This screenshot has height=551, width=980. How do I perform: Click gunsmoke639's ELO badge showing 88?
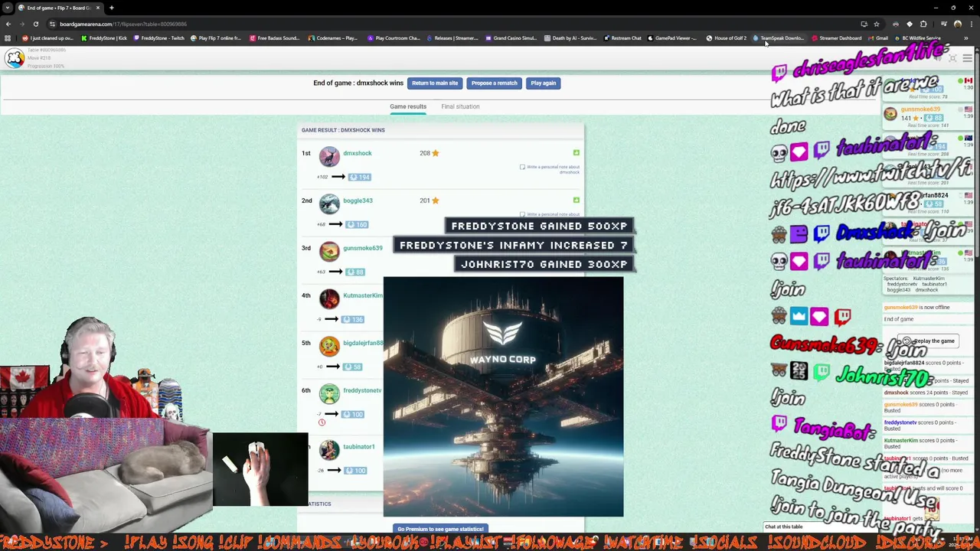point(354,272)
